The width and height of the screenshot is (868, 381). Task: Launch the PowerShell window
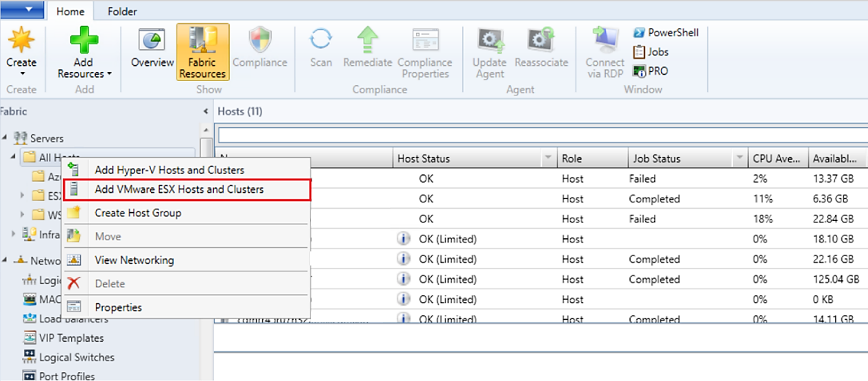coord(665,32)
